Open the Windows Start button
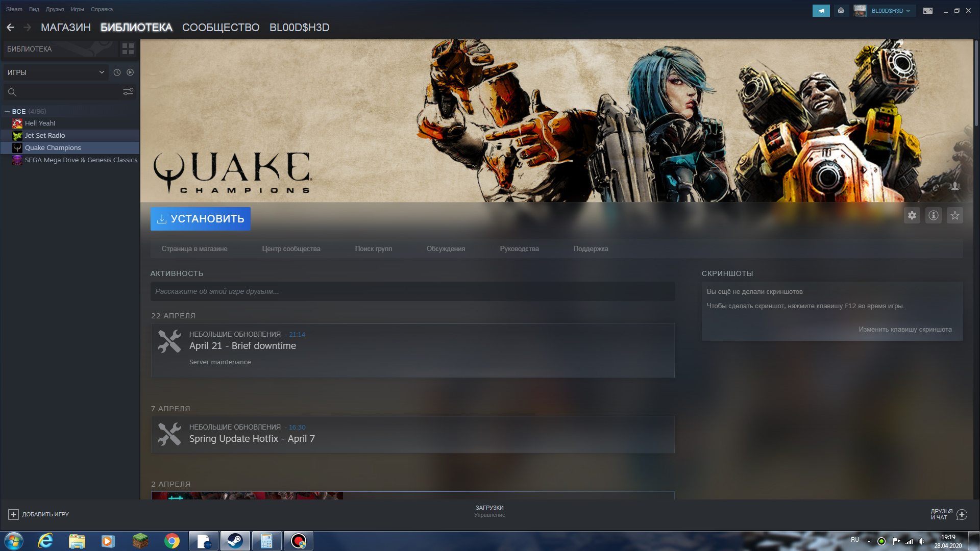This screenshot has height=551, width=980. 13,541
